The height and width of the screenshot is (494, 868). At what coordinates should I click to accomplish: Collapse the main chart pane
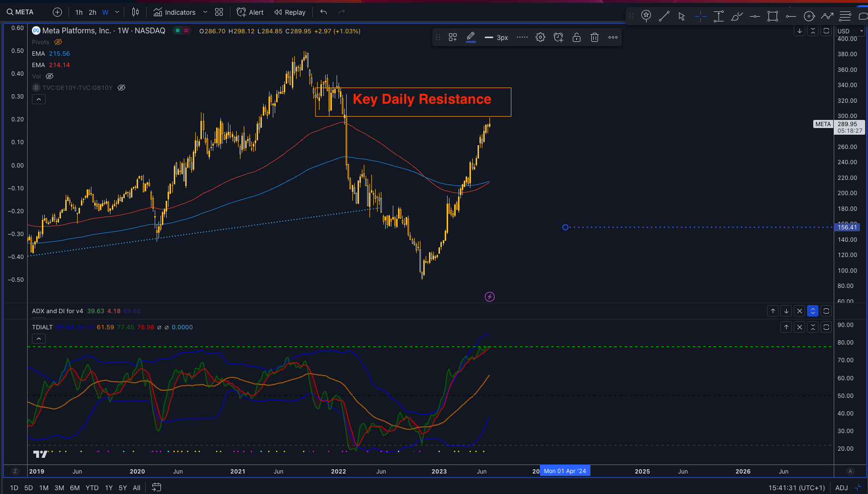click(x=813, y=31)
